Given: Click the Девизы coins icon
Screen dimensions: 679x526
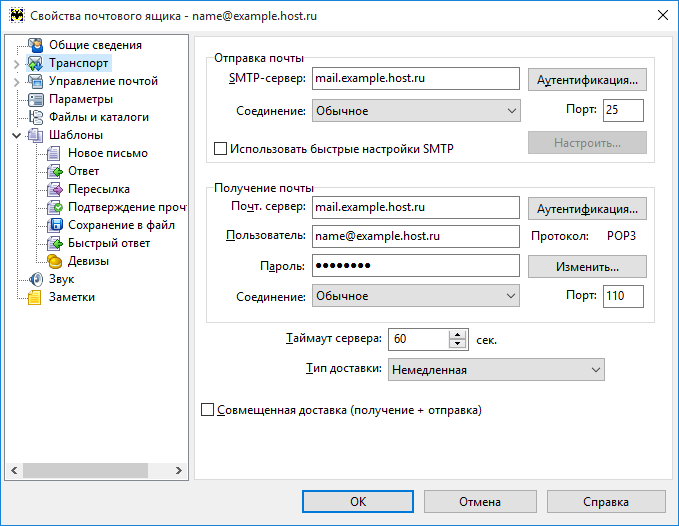Looking at the screenshot, I should tap(55, 261).
